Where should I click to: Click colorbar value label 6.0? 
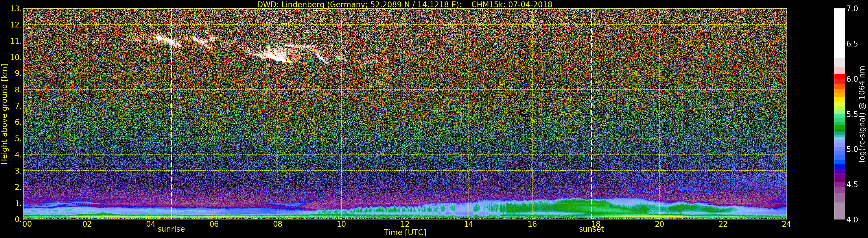pos(852,79)
